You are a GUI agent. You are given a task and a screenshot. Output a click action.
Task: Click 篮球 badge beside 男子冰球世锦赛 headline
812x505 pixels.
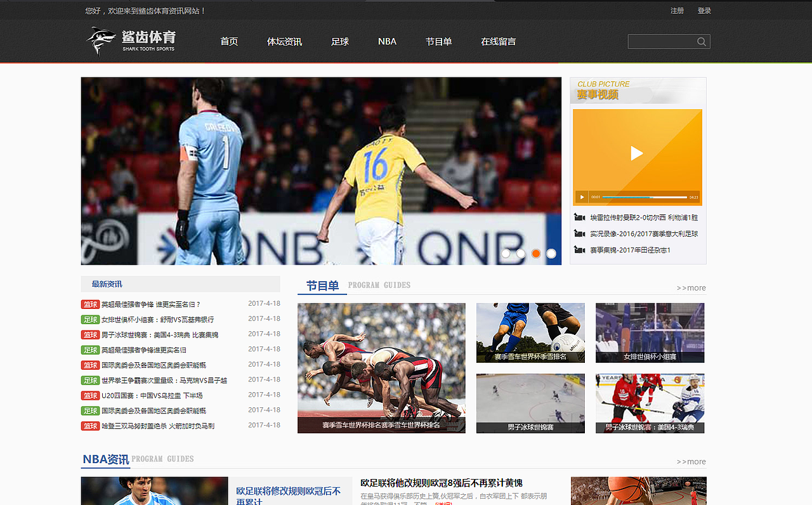(x=90, y=334)
